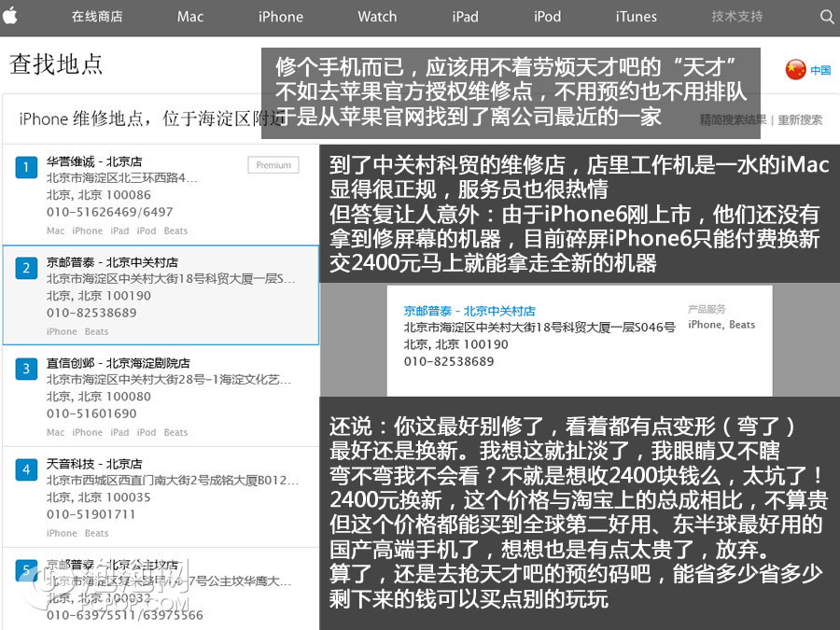Open the Watch menu
The image size is (840, 630).
(x=377, y=17)
